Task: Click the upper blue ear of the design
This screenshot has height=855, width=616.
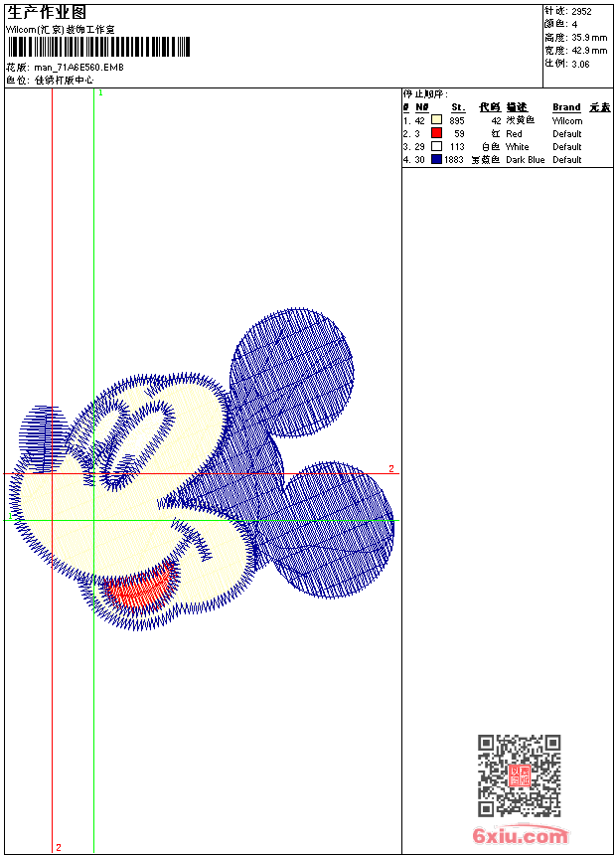Action: pyautogui.click(x=292, y=373)
